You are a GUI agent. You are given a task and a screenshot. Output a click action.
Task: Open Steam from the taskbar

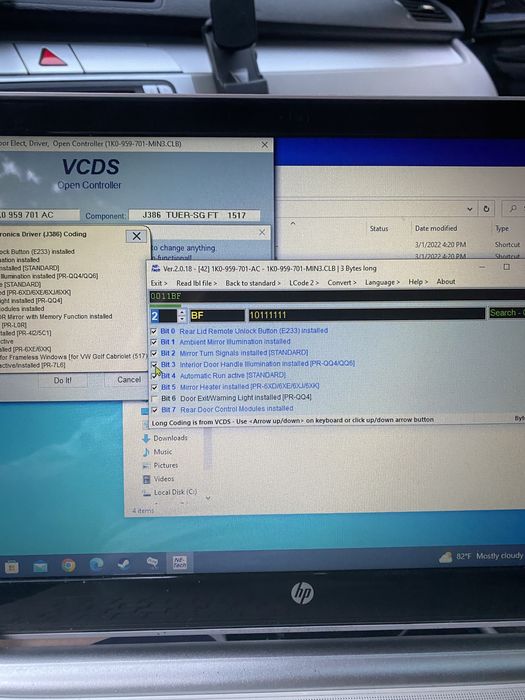pyautogui.click(x=124, y=564)
